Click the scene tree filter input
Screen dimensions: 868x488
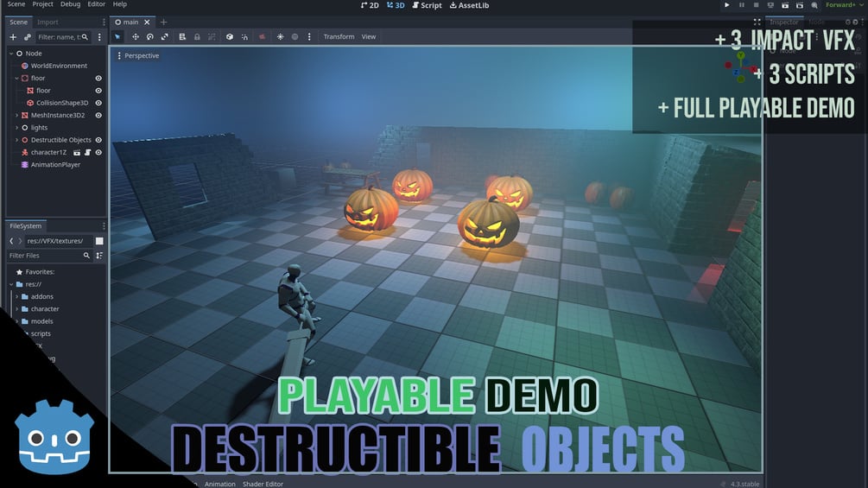(x=62, y=37)
